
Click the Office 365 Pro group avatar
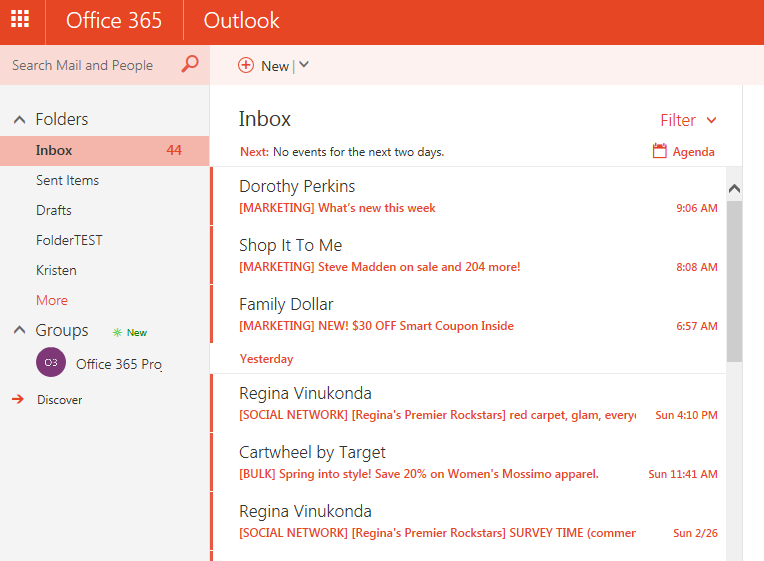click(50, 363)
